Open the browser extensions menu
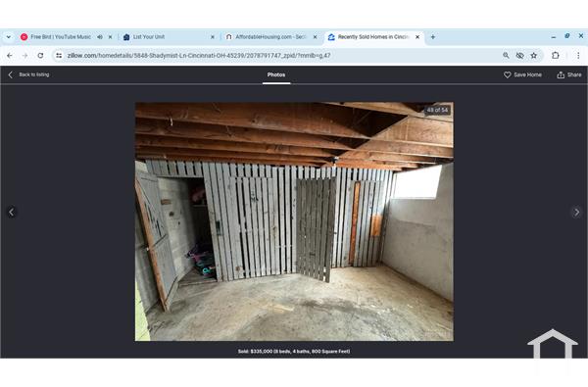Image resolution: width=588 pixels, height=387 pixels. (556, 56)
